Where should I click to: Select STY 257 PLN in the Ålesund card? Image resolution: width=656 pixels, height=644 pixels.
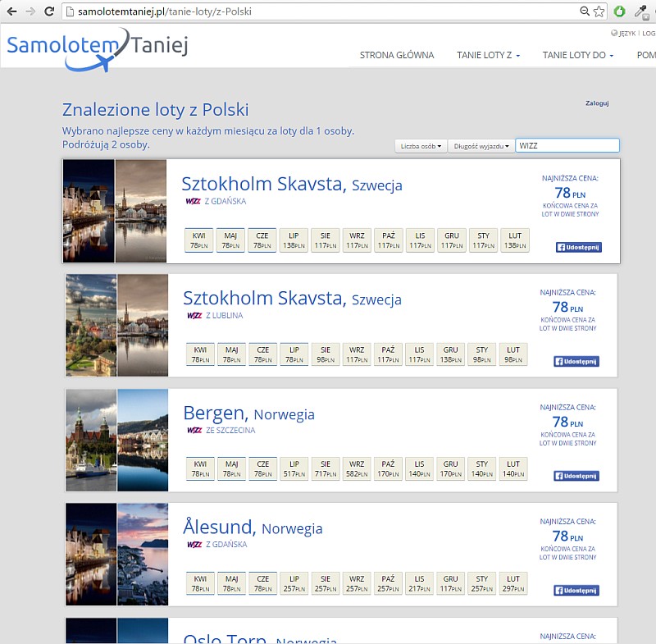482,583
